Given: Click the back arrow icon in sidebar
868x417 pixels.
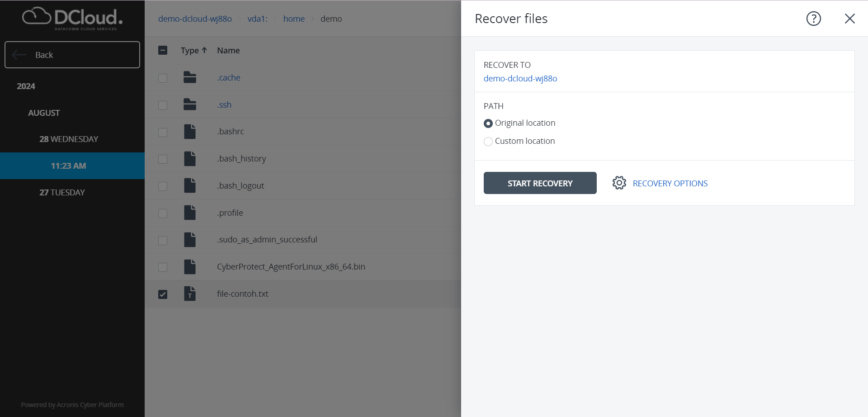Looking at the screenshot, I should (x=19, y=55).
